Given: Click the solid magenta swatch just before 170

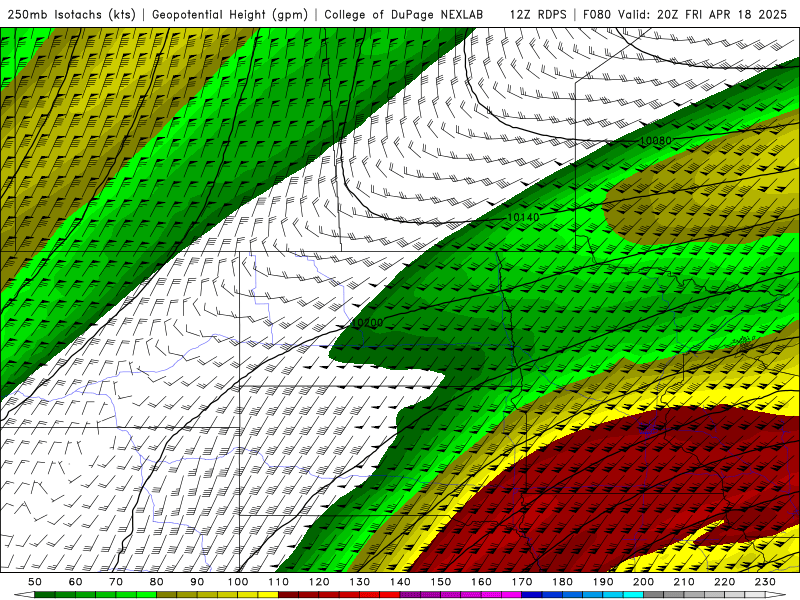Looking at the screenshot, I should (x=512, y=595).
